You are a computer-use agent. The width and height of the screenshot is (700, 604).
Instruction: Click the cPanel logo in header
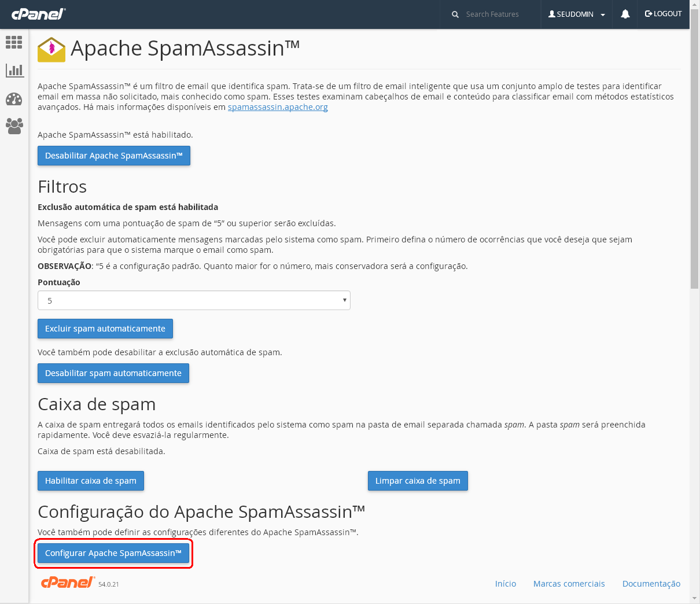point(39,14)
